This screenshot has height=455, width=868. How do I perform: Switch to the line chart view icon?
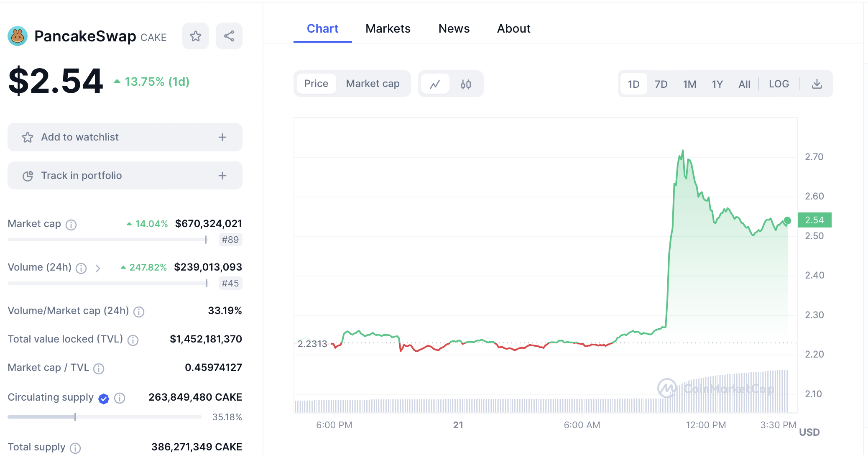click(x=435, y=84)
